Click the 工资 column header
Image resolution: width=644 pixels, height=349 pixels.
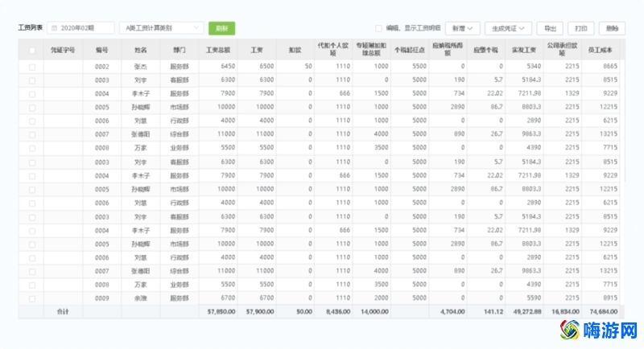click(x=257, y=50)
